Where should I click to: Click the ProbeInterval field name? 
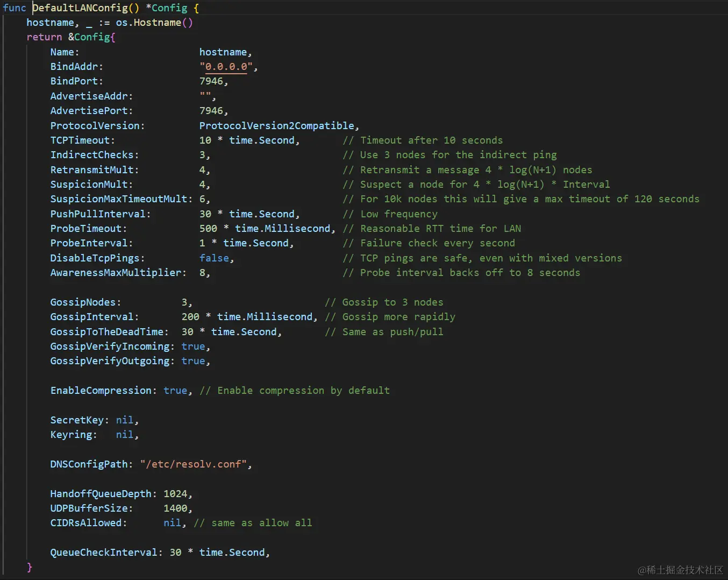(x=89, y=243)
